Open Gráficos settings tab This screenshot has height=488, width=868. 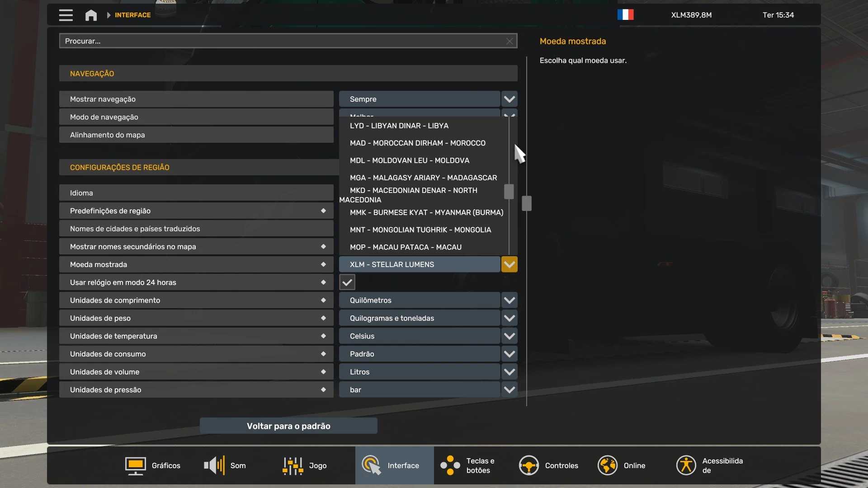153,465
